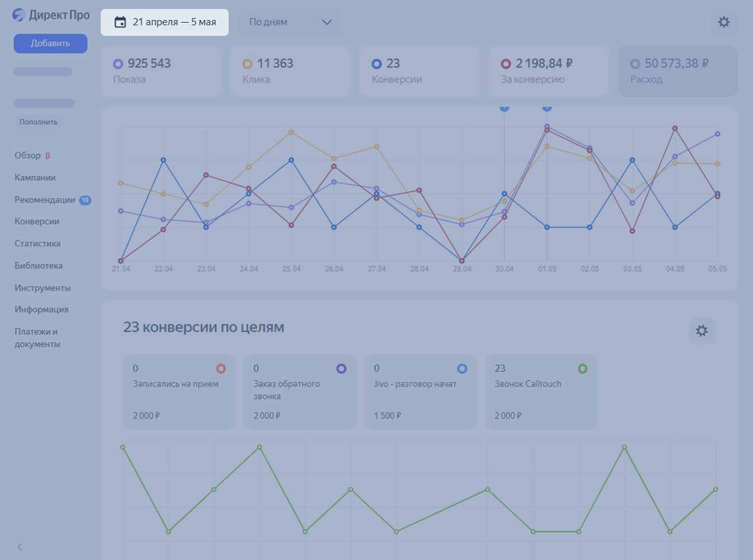Toggle goal Заказ обратного звонка
This screenshot has height=560, width=753.
click(300, 392)
